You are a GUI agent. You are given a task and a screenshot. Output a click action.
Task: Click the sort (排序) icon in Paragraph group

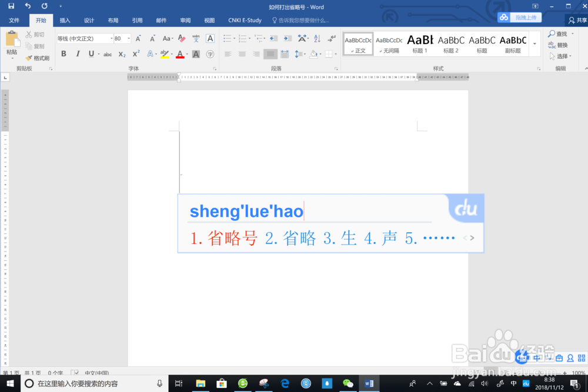pyautogui.click(x=316, y=39)
